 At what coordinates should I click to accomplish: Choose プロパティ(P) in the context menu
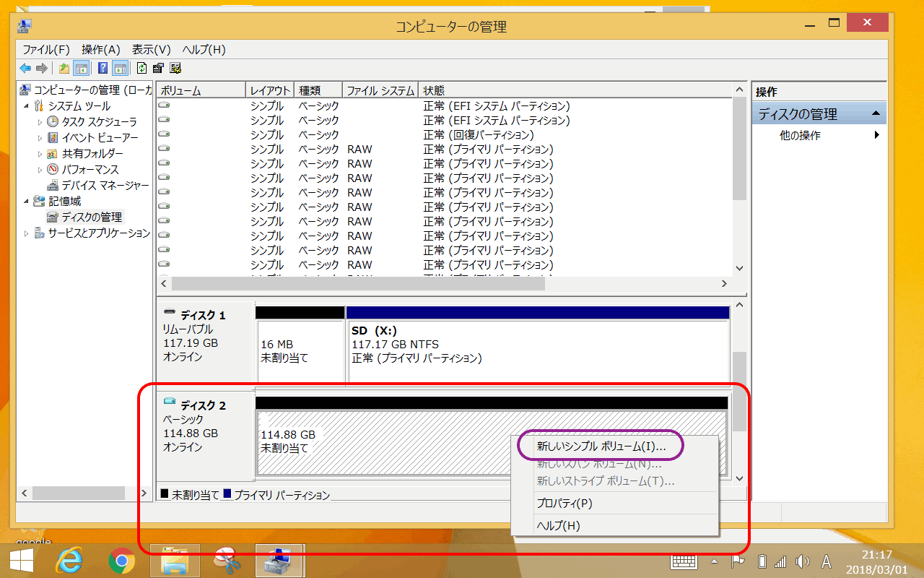pos(563,503)
